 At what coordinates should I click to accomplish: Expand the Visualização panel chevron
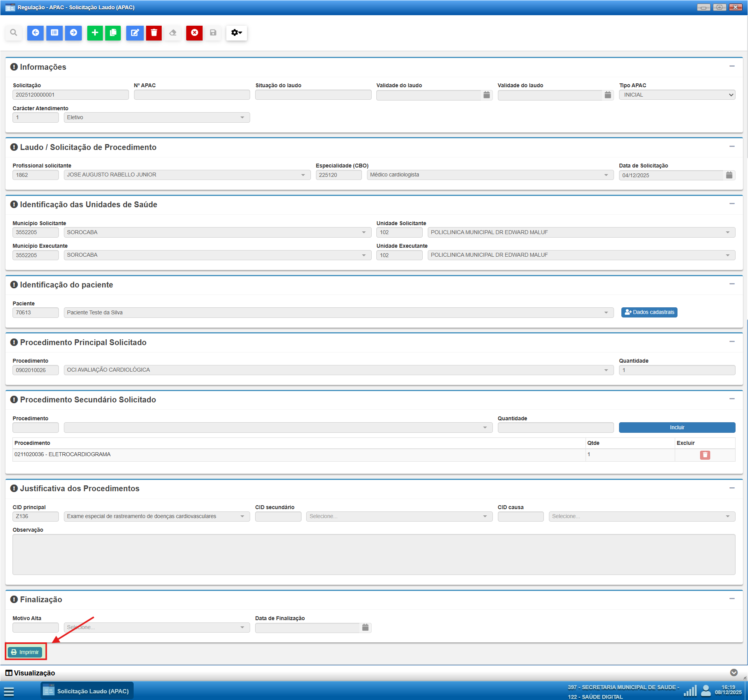coord(734,673)
